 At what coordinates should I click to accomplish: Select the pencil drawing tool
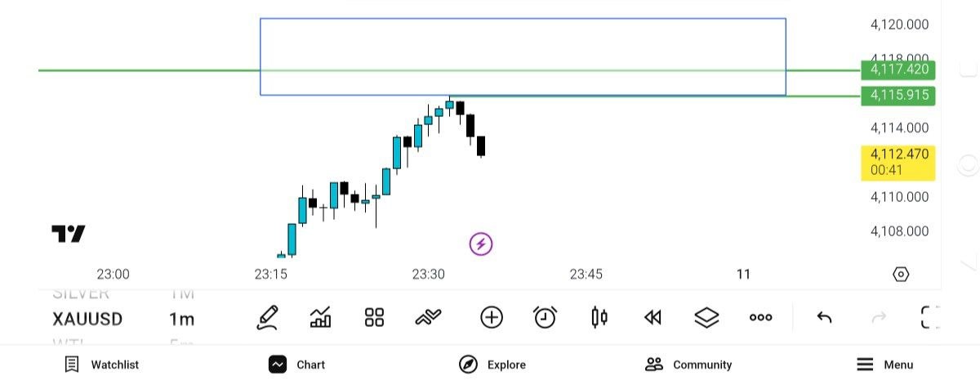(x=268, y=317)
